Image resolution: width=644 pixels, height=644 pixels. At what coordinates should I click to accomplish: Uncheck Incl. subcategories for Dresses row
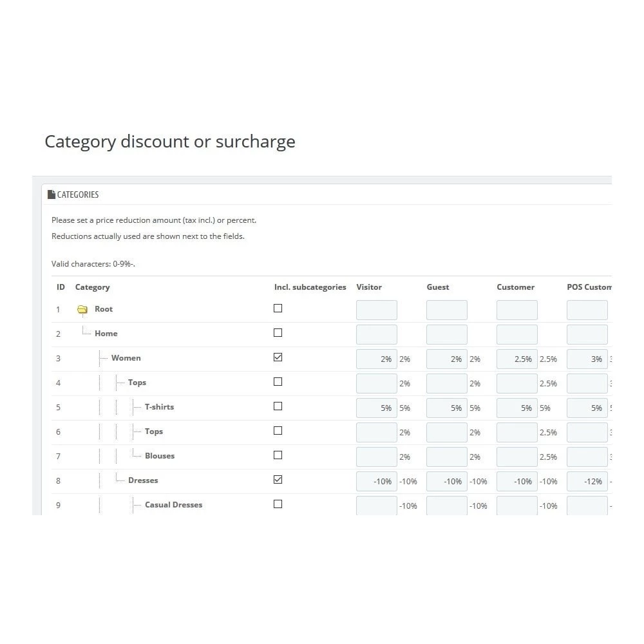(x=278, y=480)
